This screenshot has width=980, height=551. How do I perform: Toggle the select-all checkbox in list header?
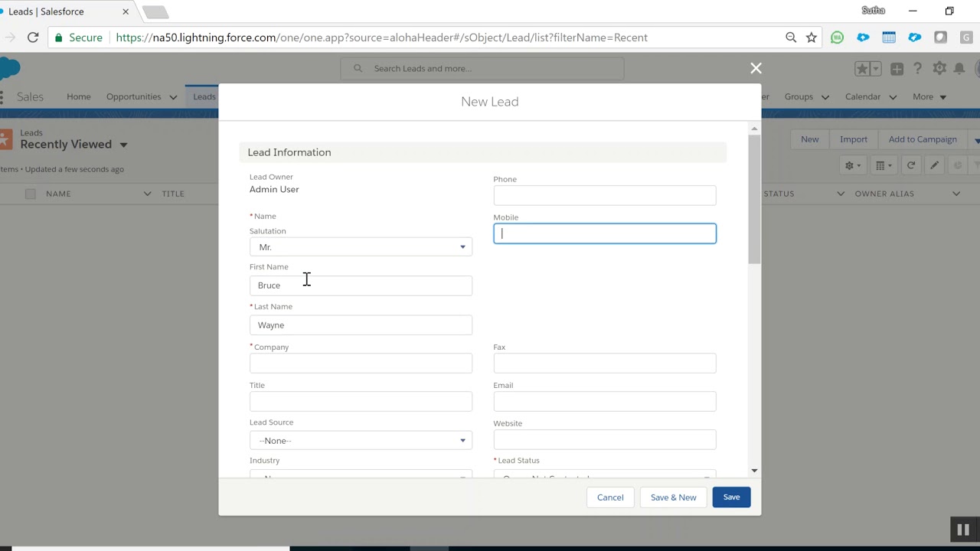click(30, 194)
